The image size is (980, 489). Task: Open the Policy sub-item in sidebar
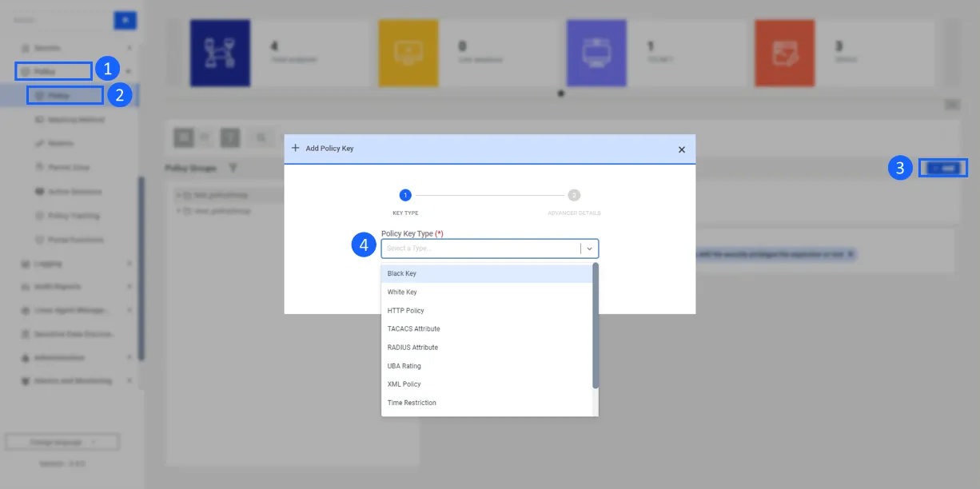tap(65, 95)
